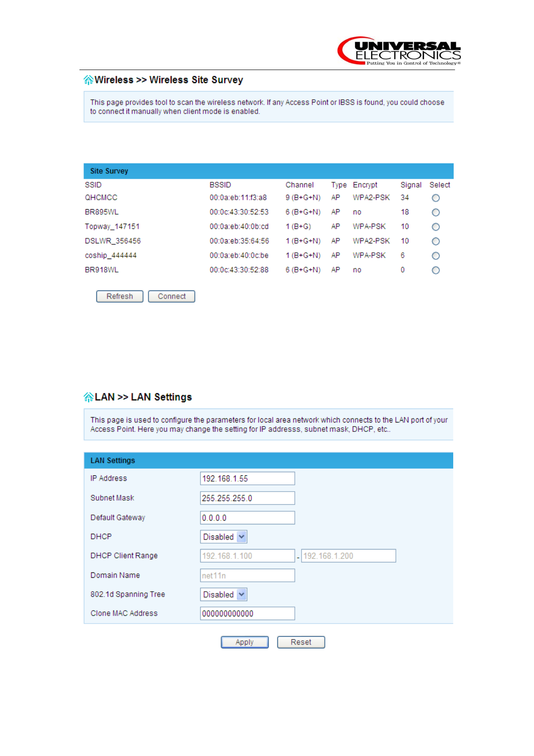Viewport: 534px width, 756px height.
Task: Click the Topway_147151 SSID text
Action: tap(112, 227)
